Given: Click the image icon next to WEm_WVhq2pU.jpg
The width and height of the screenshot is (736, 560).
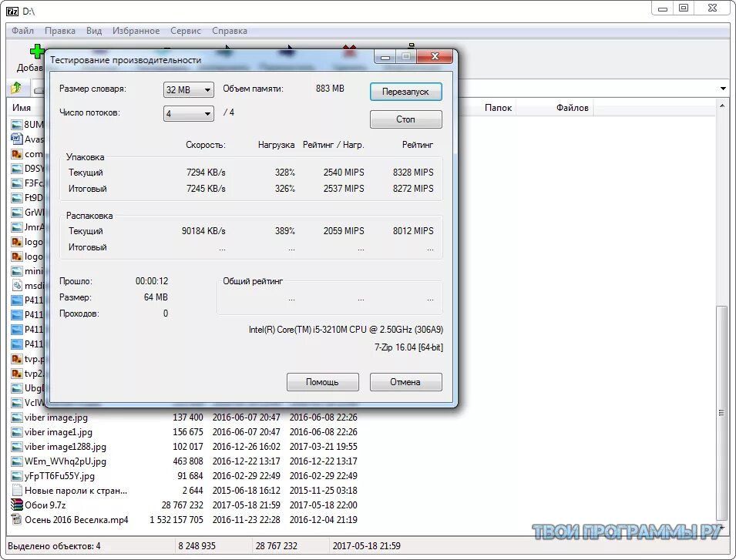Looking at the screenshot, I should pos(15,461).
